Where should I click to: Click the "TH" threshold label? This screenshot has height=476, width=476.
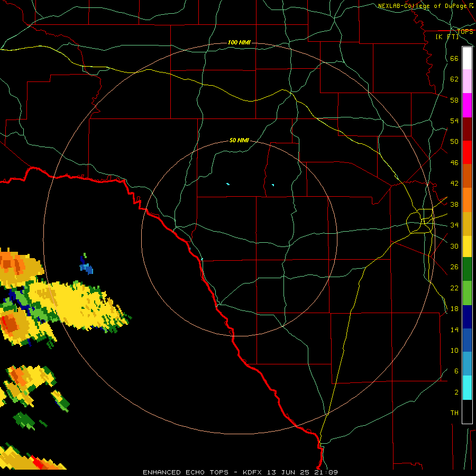(454, 413)
